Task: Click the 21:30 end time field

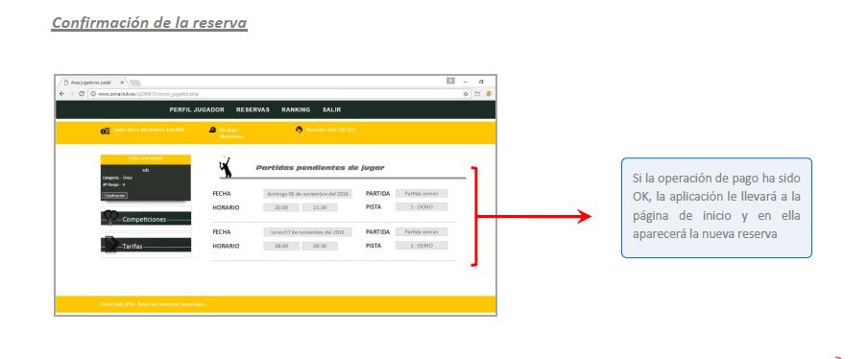Action: 320,207
